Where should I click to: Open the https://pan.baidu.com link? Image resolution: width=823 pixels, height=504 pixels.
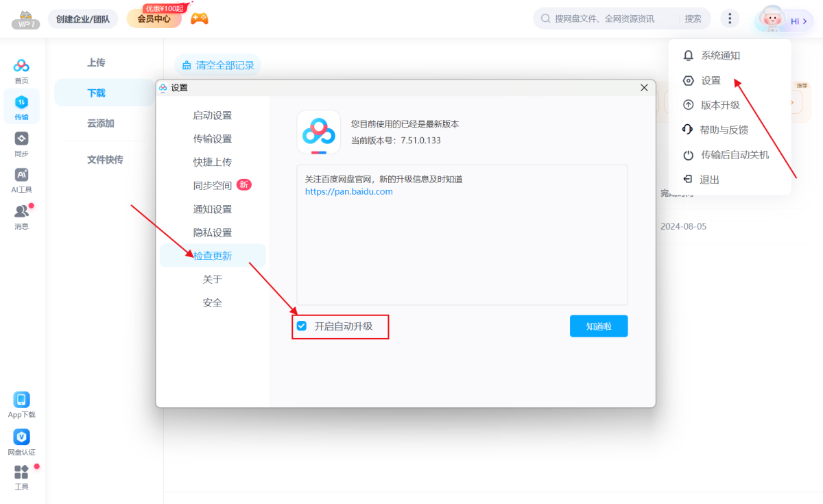click(x=349, y=192)
